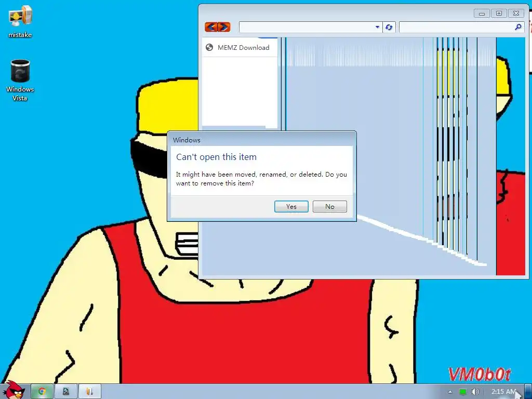This screenshot has height=399, width=532.
Task: Open Chrome from the taskbar
Action: 42,392
